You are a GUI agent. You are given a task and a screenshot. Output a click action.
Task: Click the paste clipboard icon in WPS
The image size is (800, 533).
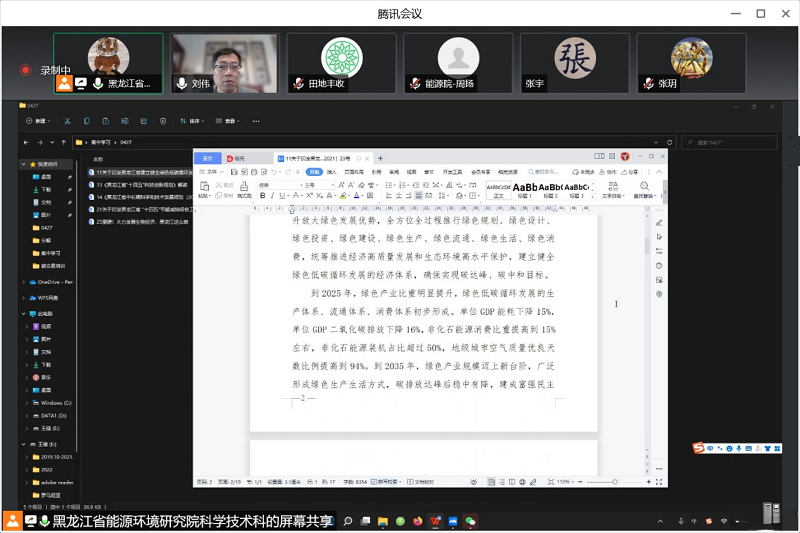[x=205, y=186]
